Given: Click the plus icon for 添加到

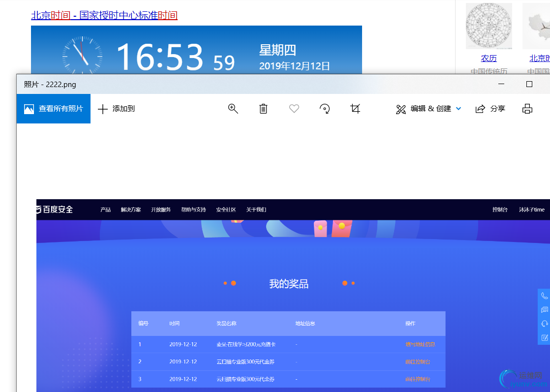Looking at the screenshot, I should tap(102, 109).
